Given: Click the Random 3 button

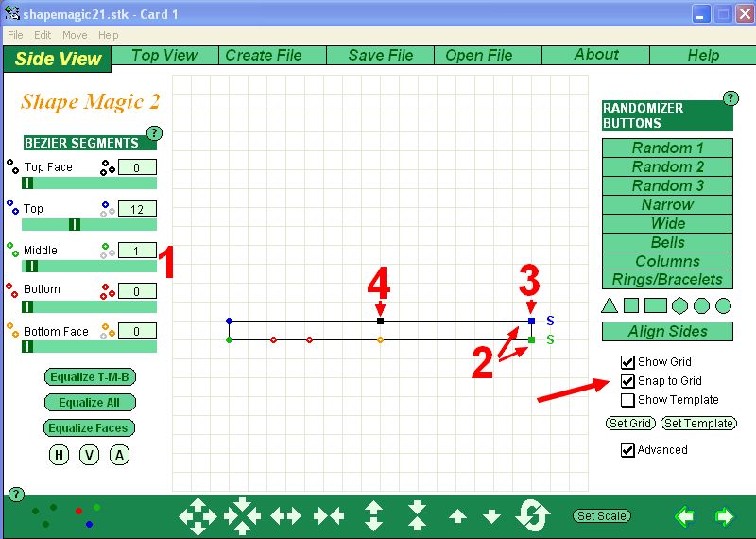Looking at the screenshot, I should tap(667, 185).
